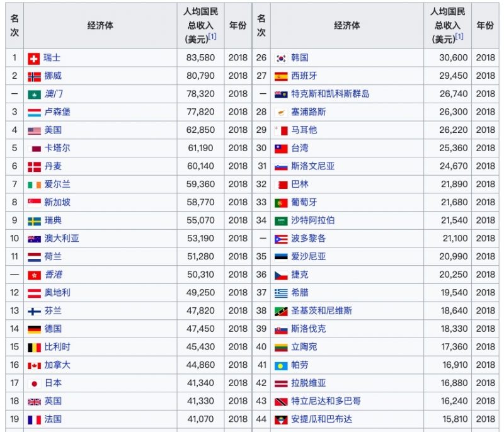
Task: Open the 巴林 link
Action: (x=300, y=184)
